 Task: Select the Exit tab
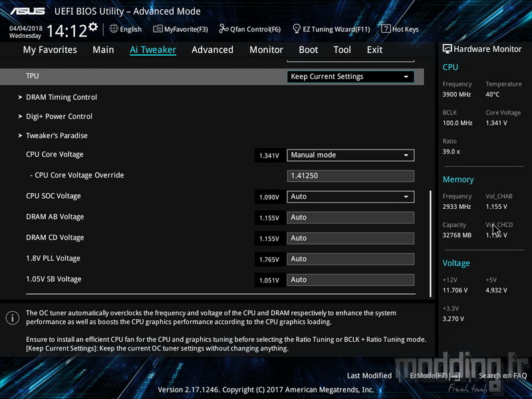point(374,50)
